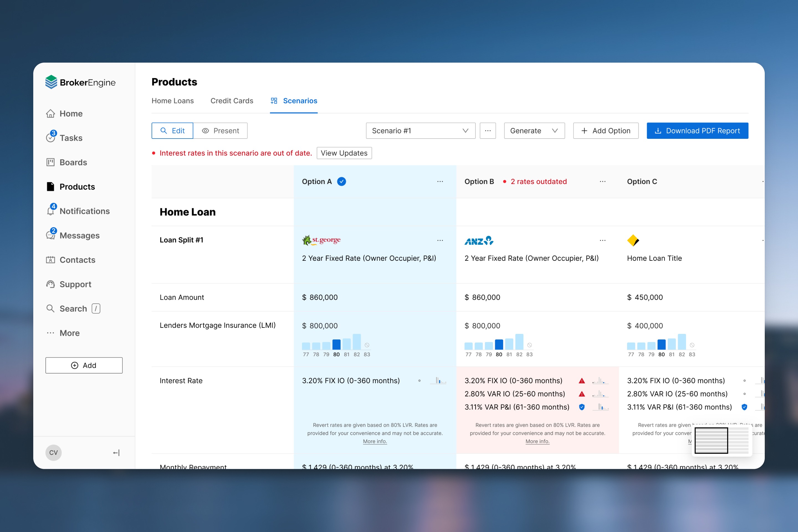
Task: Open the Tasks sidebar icon
Action: tap(50, 137)
